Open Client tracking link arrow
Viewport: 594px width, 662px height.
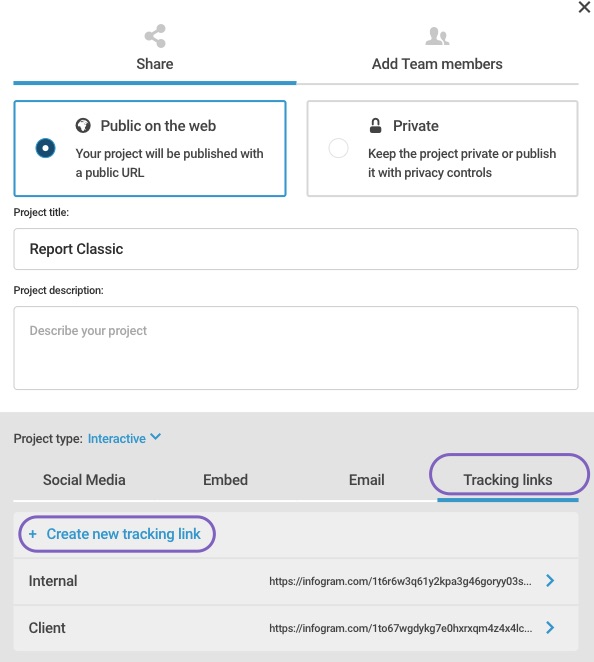550,628
